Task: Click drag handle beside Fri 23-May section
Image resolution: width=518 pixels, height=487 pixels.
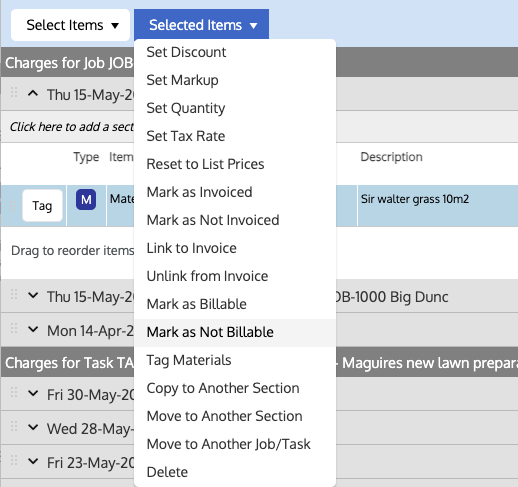Action: pos(14,460)
